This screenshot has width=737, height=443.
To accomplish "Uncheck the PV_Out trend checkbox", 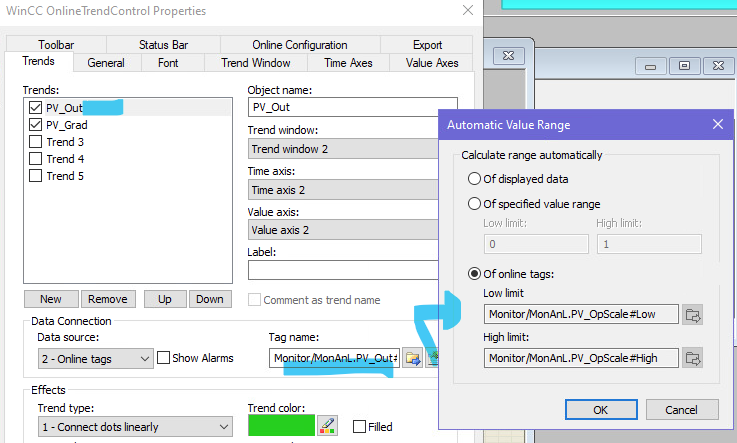I will click(35, 108).
